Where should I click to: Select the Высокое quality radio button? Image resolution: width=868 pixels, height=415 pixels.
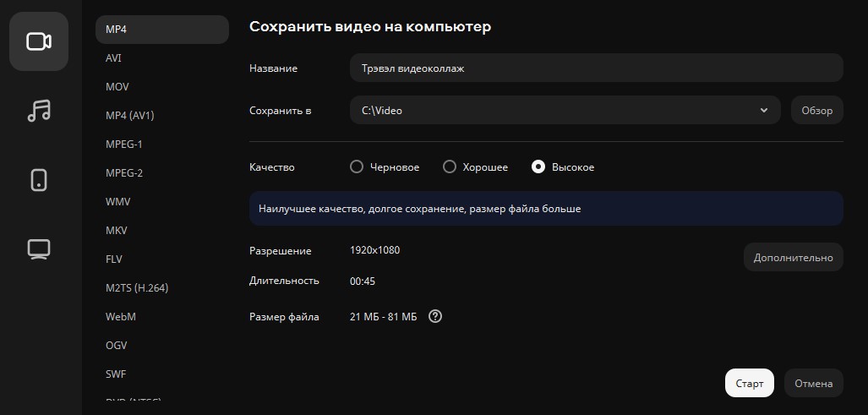(538, 167)
